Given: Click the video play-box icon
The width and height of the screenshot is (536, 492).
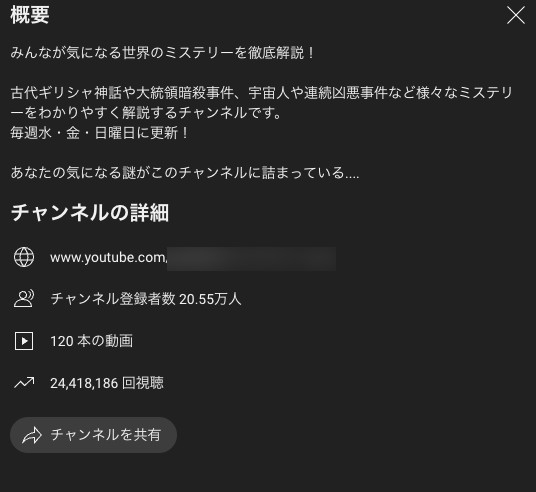Looking at the screenshot, I should (x=24, y=341).
